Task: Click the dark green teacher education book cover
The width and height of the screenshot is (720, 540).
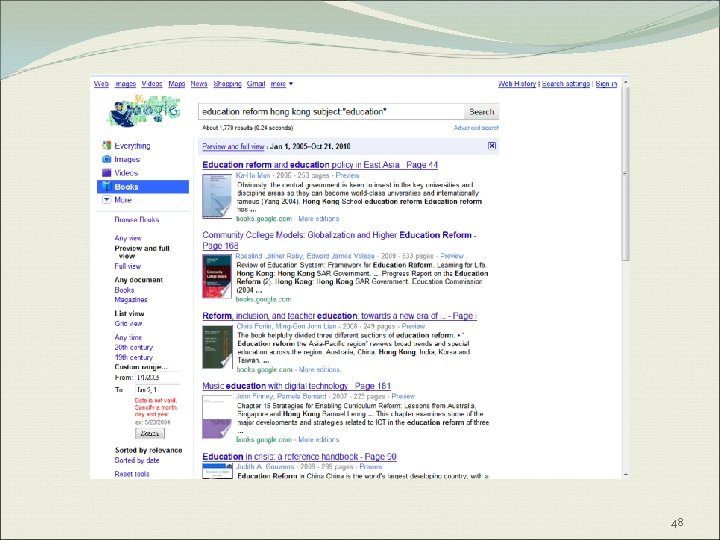Action: [x=217, y=347]
